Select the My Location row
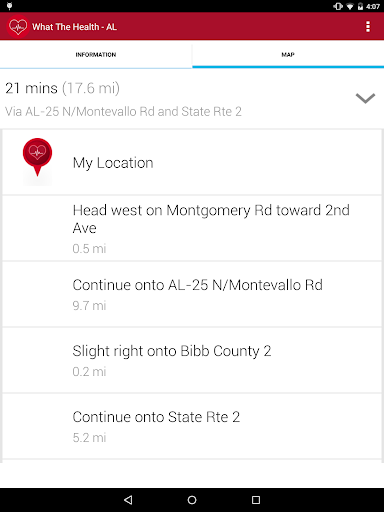Screen dimensions: 384x512 click(x=192, y=162)
